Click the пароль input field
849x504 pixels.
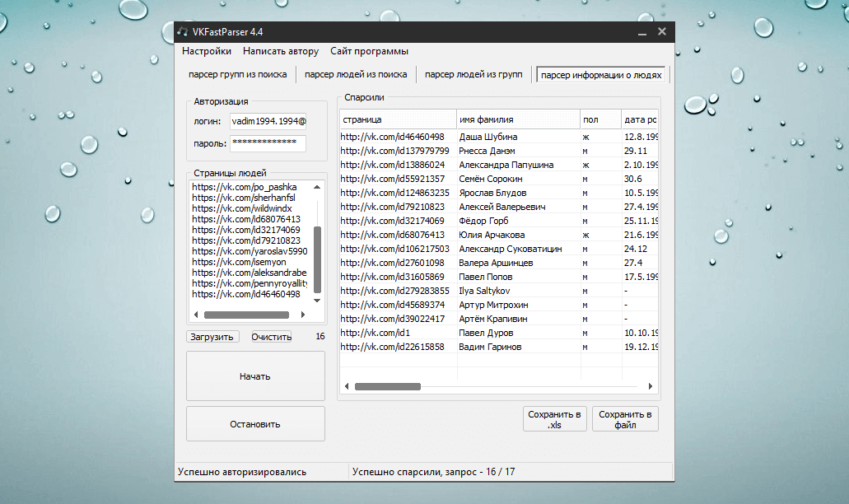click(x=268, y=143)
